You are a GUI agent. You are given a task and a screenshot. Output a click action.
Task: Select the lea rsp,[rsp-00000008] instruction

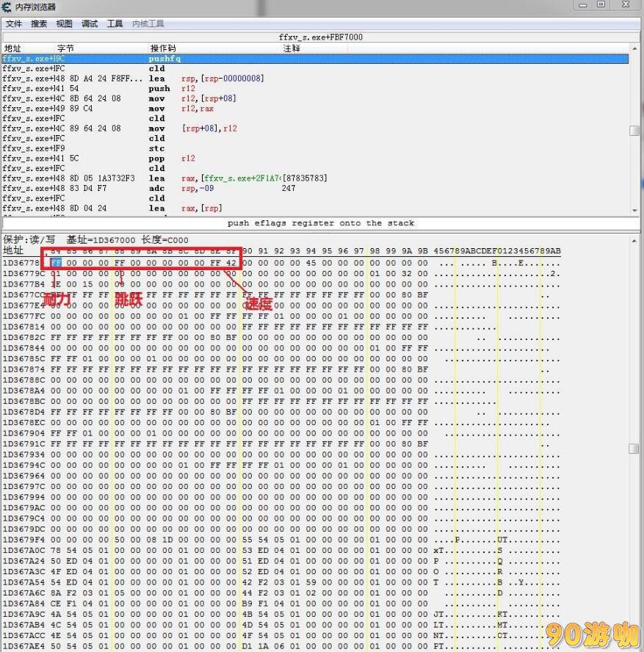(x=315, y=79)
